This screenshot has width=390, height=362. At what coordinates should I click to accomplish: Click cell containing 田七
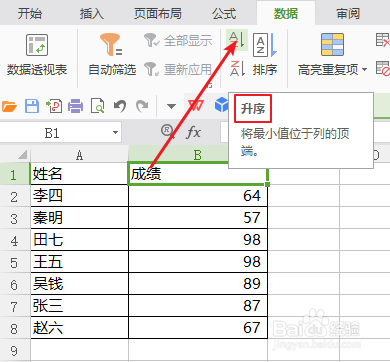[x=79, y=240]
